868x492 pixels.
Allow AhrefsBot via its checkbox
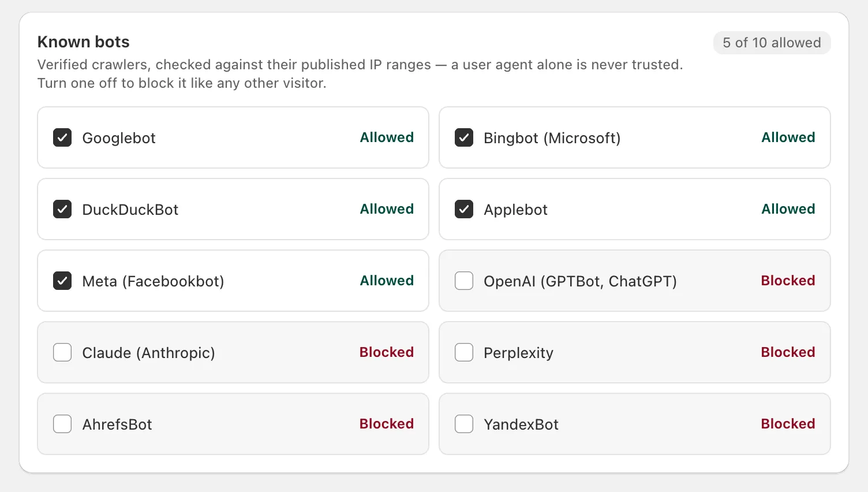pyautogui.click(x=62, y=424)
